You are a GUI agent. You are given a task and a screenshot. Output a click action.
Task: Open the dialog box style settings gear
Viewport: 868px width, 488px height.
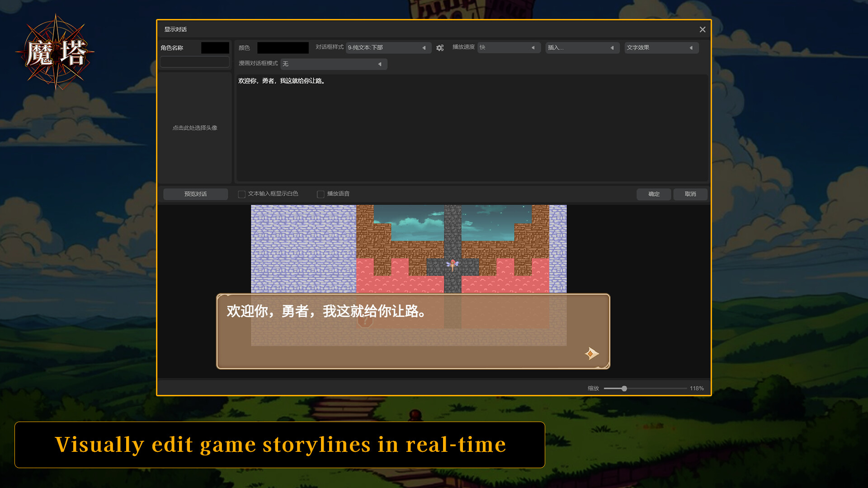[x=440, y=47]
